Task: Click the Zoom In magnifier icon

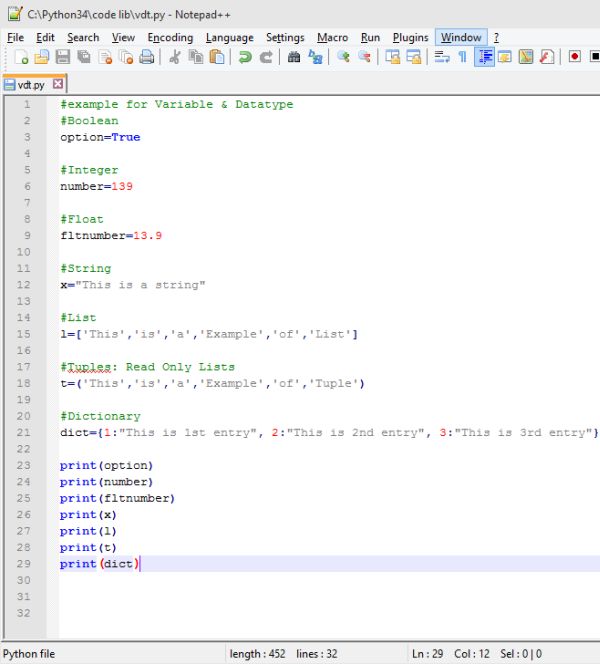Action: coord(343,56)
